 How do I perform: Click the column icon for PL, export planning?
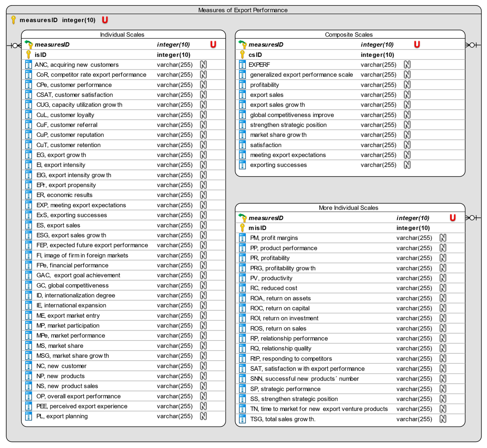(28, 416)
